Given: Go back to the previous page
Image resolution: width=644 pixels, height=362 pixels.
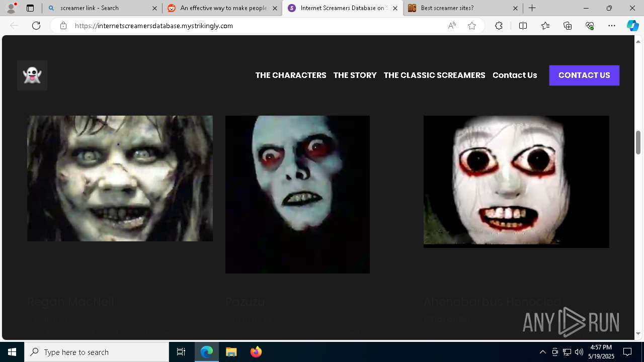Looking at the screenshot, I should point(14,26).
